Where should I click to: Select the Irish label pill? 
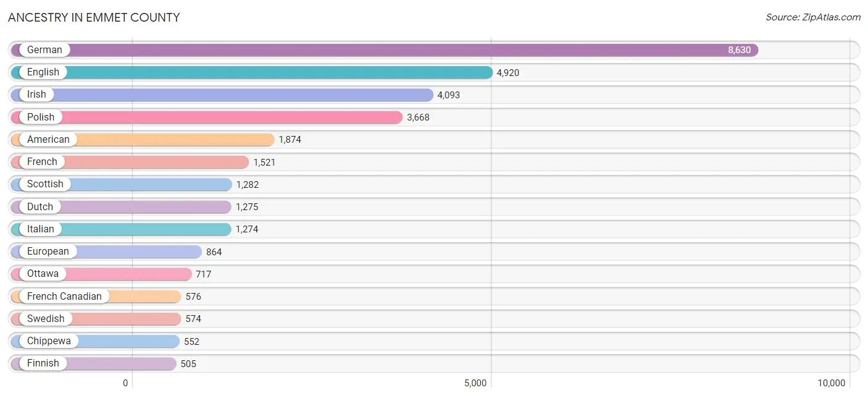point(36,95)
